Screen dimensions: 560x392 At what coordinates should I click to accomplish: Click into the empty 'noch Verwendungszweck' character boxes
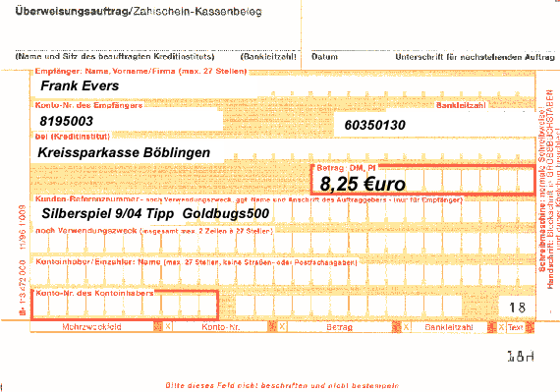[282, 245]
